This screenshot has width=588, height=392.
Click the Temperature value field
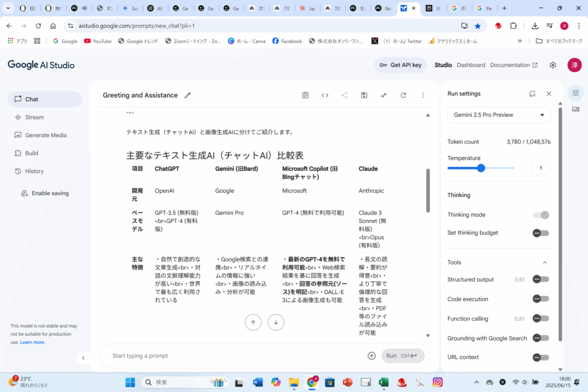[x=541, y=168]
